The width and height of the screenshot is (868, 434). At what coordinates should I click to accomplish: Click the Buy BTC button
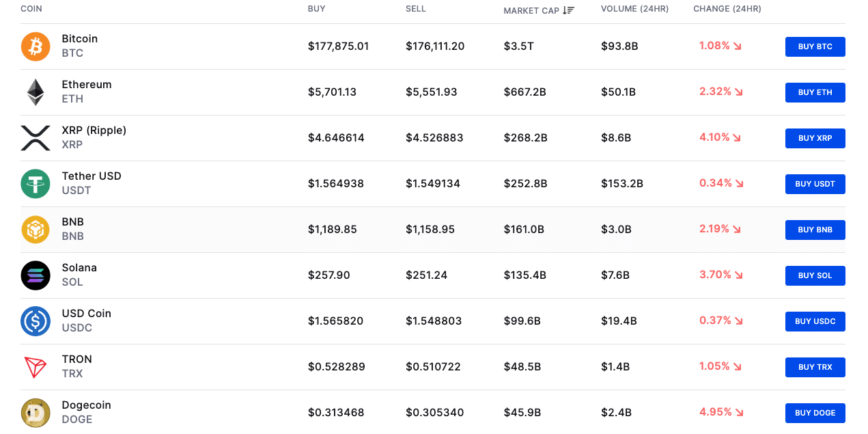[x=815, y=46]
